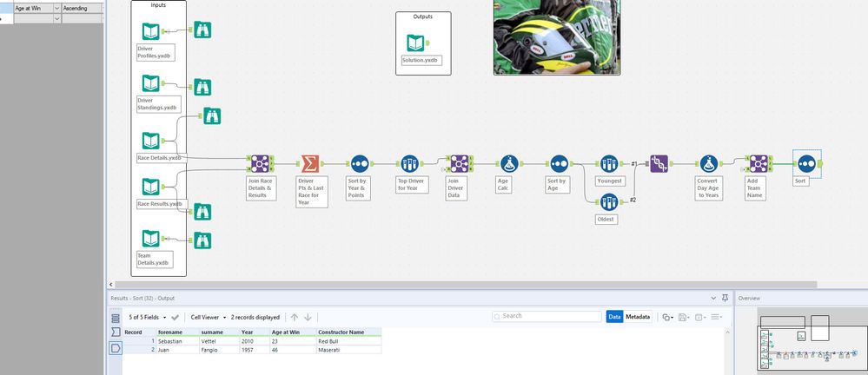Select the Race Details.yxdb input tool
The image size is (868, 375).
pyautogui.click(x=150, y=141)
